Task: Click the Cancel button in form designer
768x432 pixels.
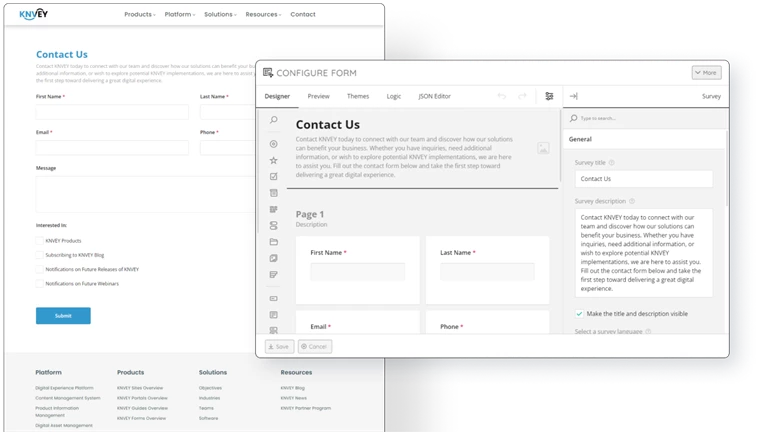Action: [315, 346]
